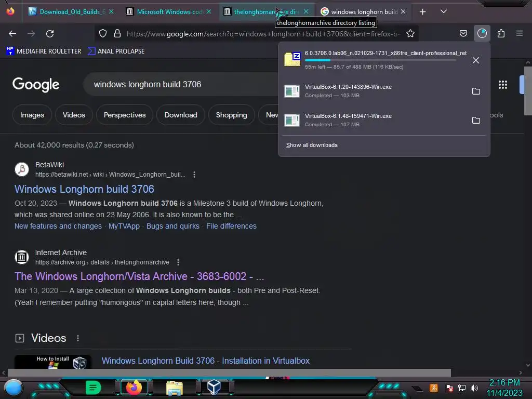Show VirtualBox-6.1.20 file in folder
The image size is (532, 399).
[476, 91]
